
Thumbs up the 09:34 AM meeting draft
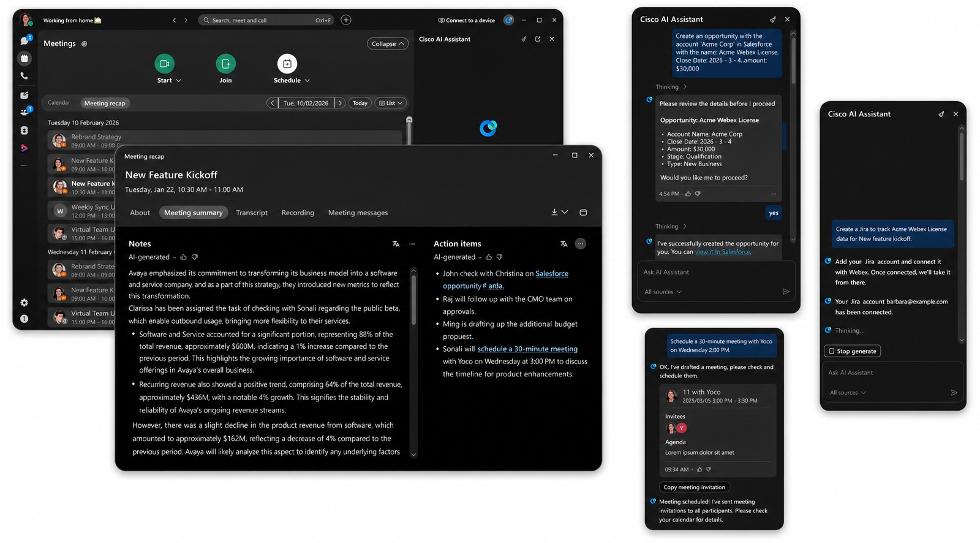[699, 469]
